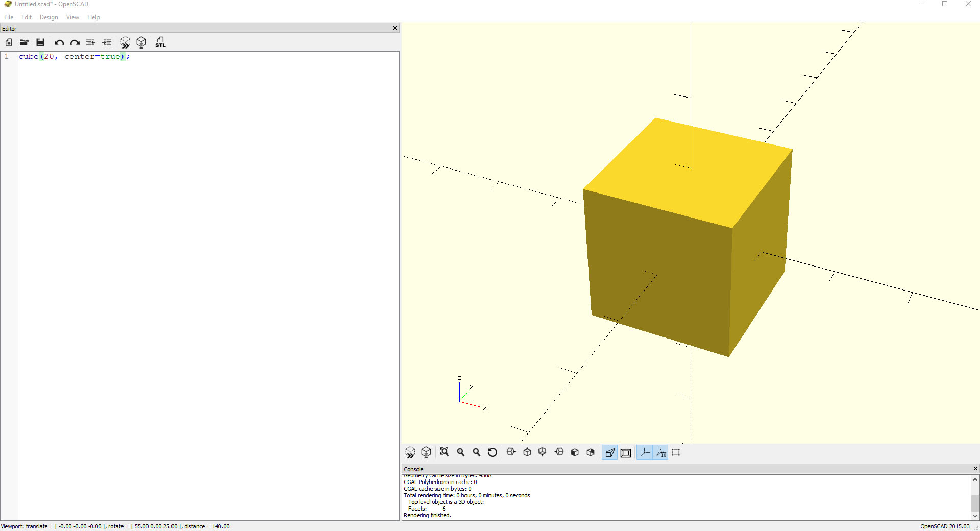
Task: Minimize the OpenSCAD window
Action: click(x=922, y=4)
